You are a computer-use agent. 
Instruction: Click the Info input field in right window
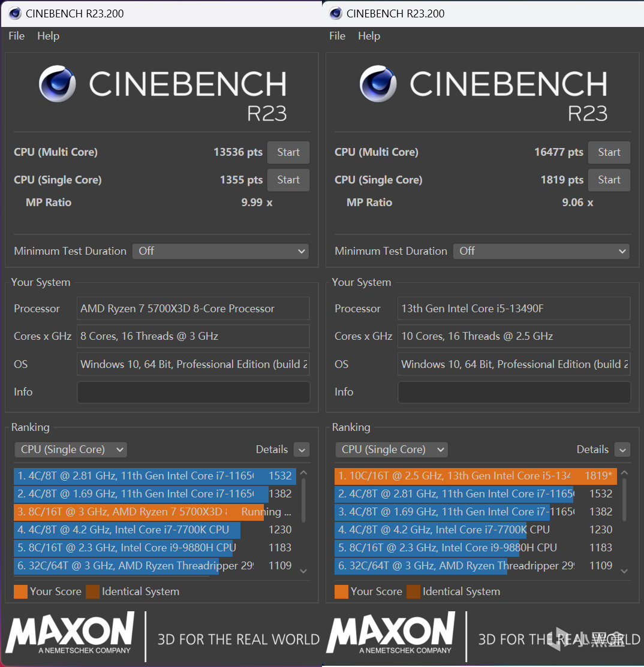point(514,392)
